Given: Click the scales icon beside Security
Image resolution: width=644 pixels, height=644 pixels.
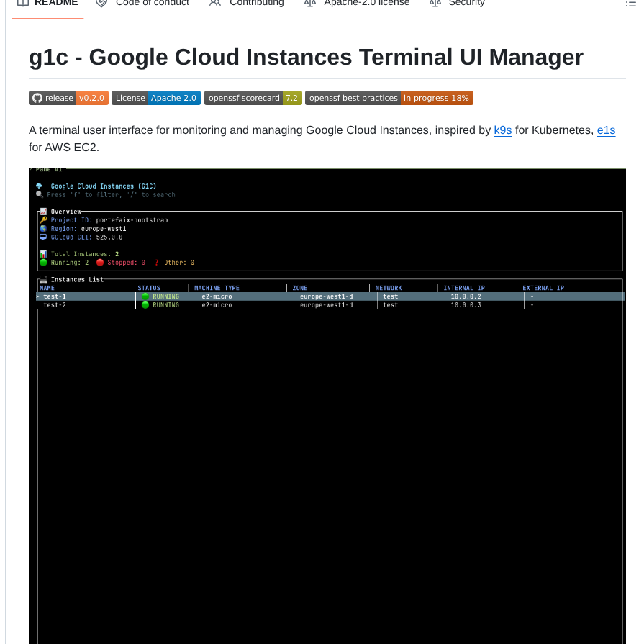Looking at the screenshot, I should pos(433,3).
